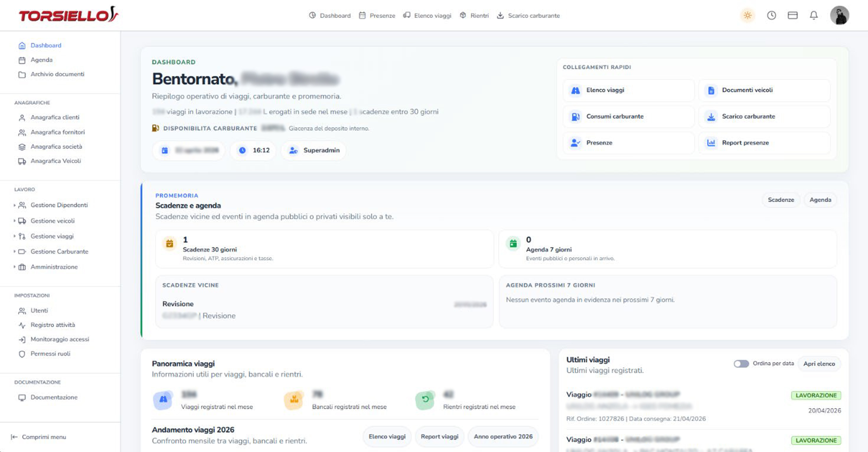The height and width of the screenshot is (452, 868).
Task: Click the card icon in top bar
Action: pos(792,16)
